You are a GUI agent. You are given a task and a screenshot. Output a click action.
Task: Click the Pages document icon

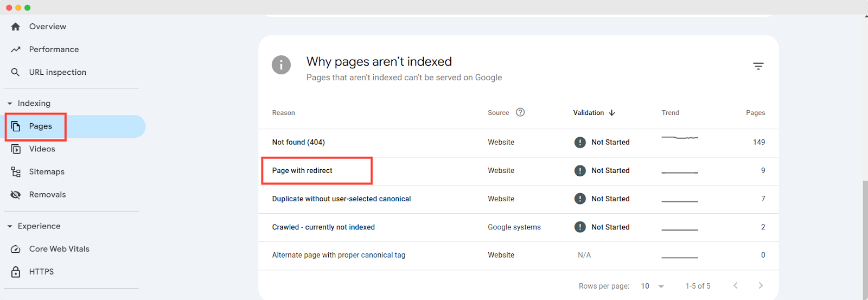click(16, 126)
